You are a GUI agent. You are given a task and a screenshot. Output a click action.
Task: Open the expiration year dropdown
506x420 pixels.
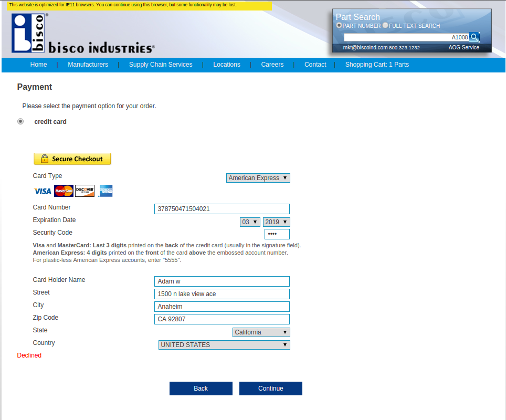click(x=277, y=222)
